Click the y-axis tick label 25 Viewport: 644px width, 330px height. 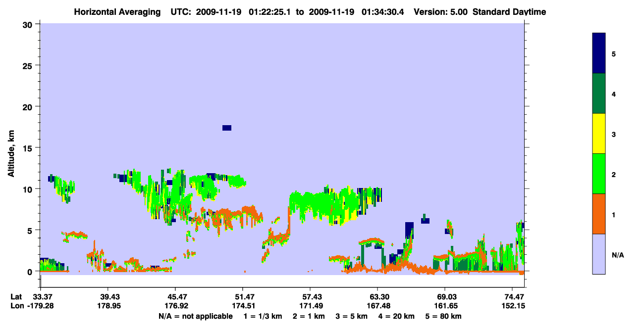[x=29, y=65]
